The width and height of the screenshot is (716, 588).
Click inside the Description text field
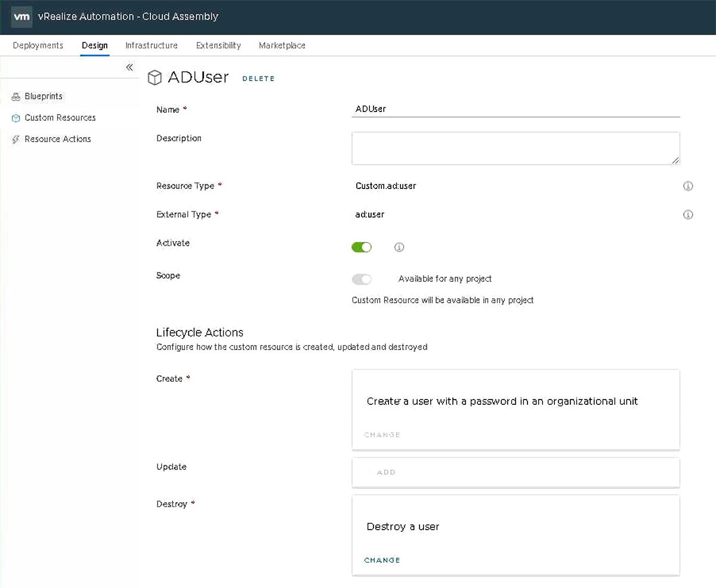pyautogui.click(x=516, y=148)
